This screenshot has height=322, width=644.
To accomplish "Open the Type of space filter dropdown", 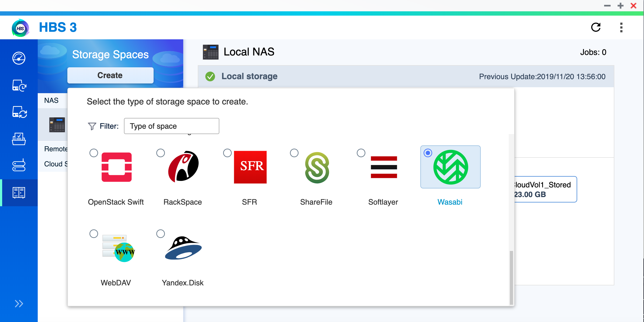I will (171, 126).
